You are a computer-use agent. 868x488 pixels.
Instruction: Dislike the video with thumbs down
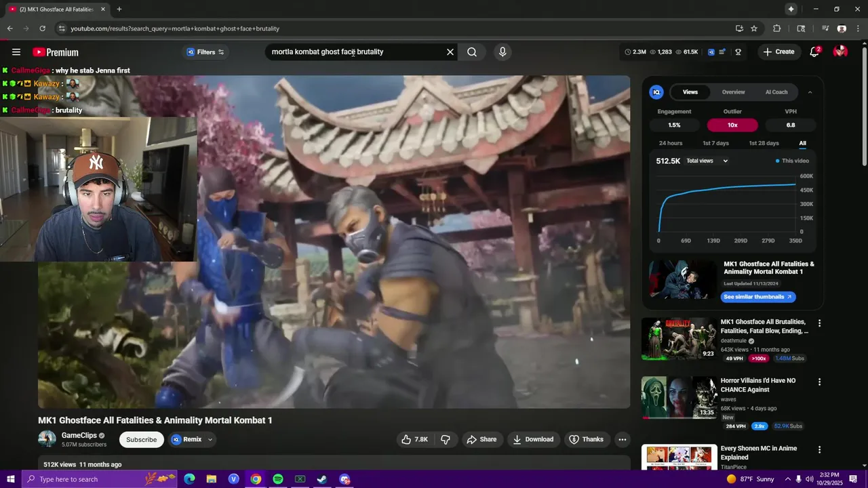[446, 439]
